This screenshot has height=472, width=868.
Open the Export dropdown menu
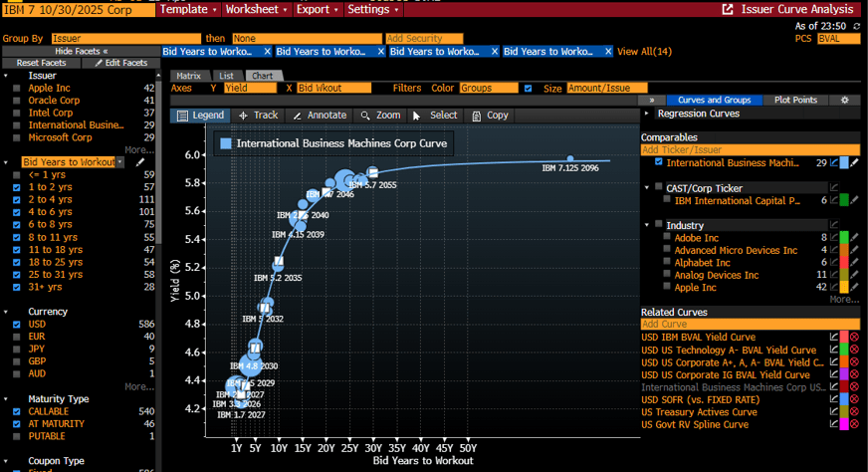[318, 9]
